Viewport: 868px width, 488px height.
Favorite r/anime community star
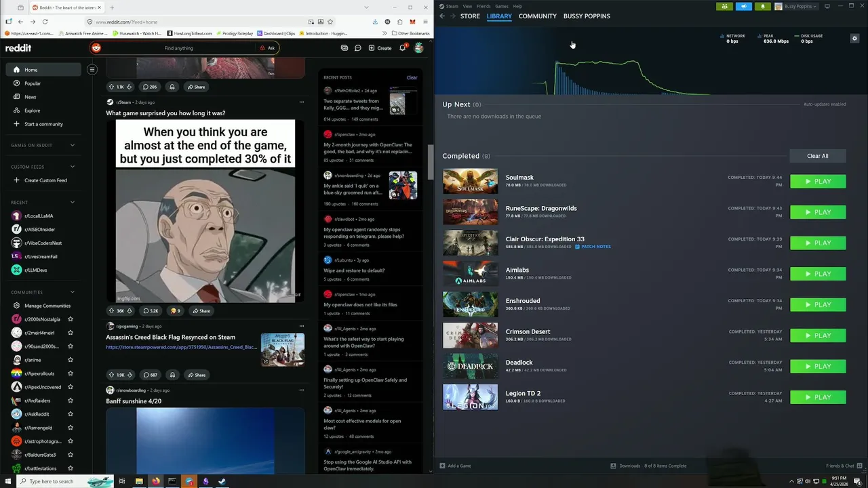(71, 360)
